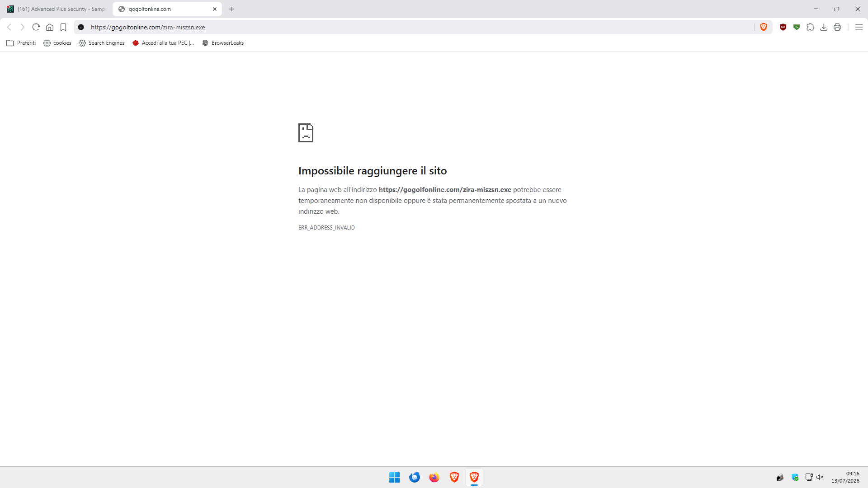Open Brave Shields lion icon in address bar
Screen dimensions: 868x488
pyautogui.click(x=764, y=27)
